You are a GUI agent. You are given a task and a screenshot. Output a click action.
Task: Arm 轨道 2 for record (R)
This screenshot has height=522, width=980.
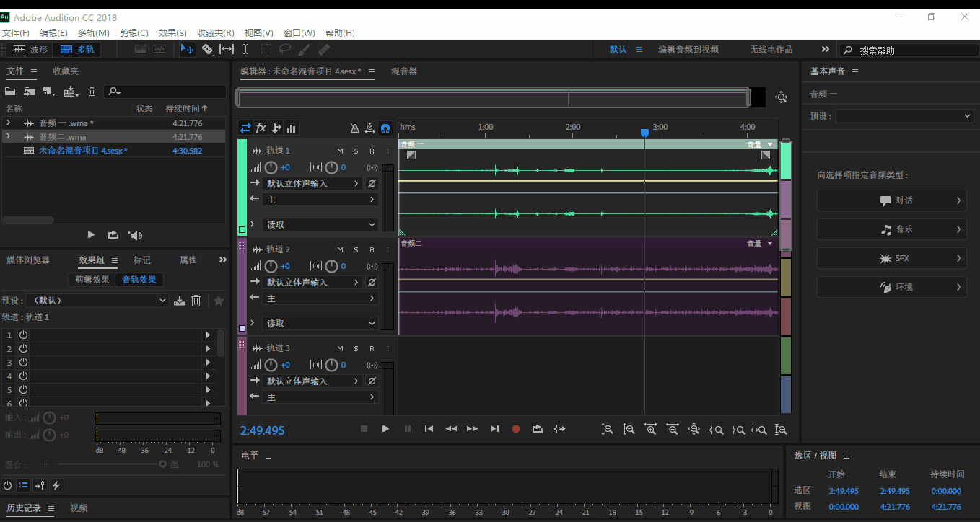point(372,249)
